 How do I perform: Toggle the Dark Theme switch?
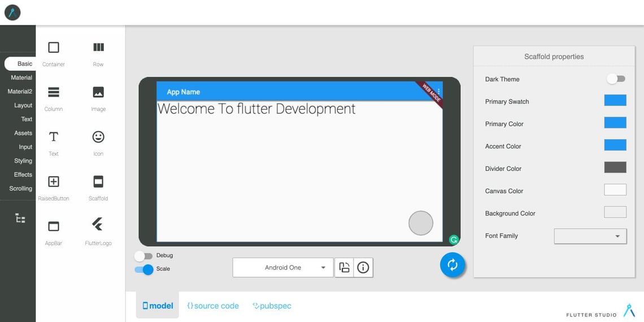pos(616,79)
